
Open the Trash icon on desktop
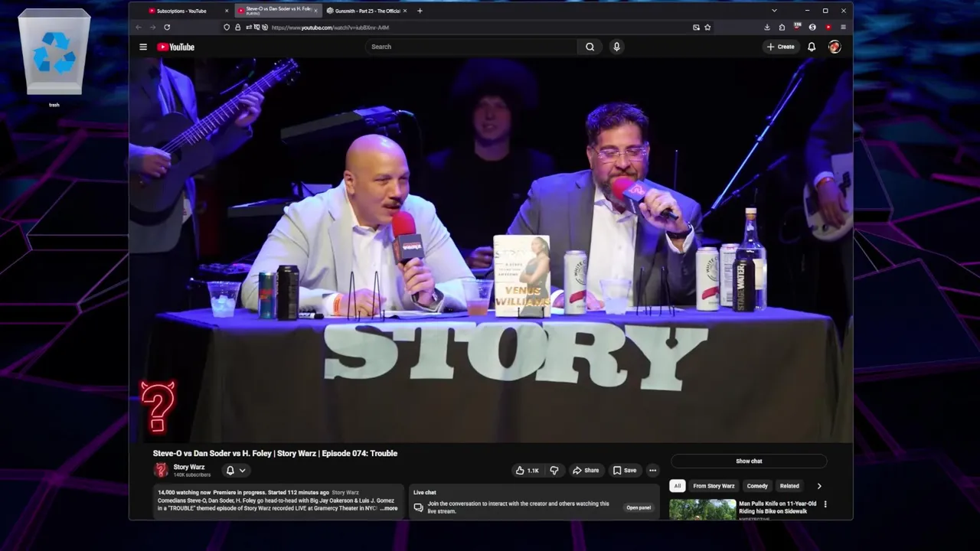(54, 57)
